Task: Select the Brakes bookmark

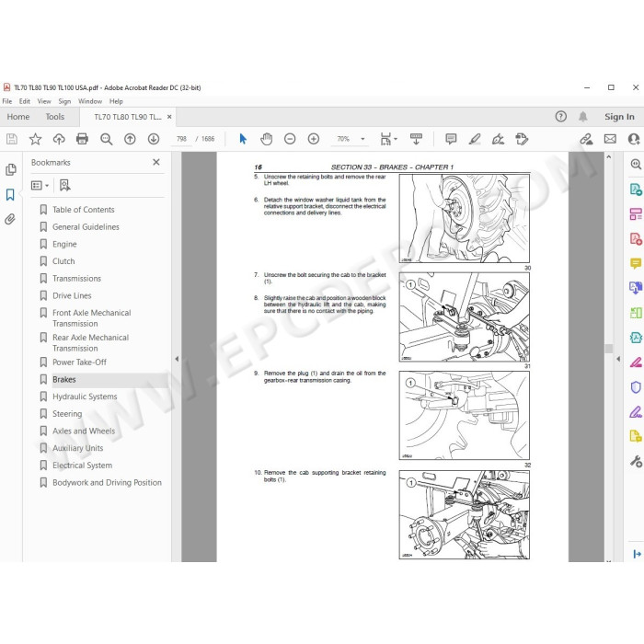Action: [64, 379]
